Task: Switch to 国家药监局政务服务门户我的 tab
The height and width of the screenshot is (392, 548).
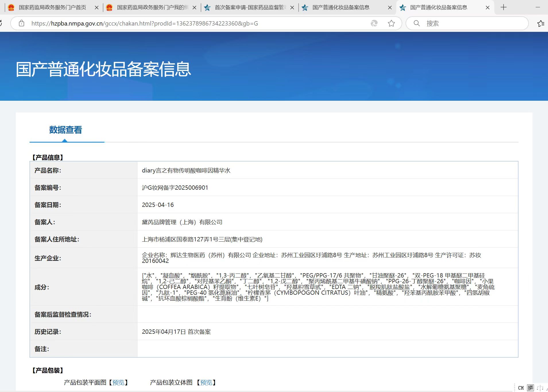Action: click(152, 7)
